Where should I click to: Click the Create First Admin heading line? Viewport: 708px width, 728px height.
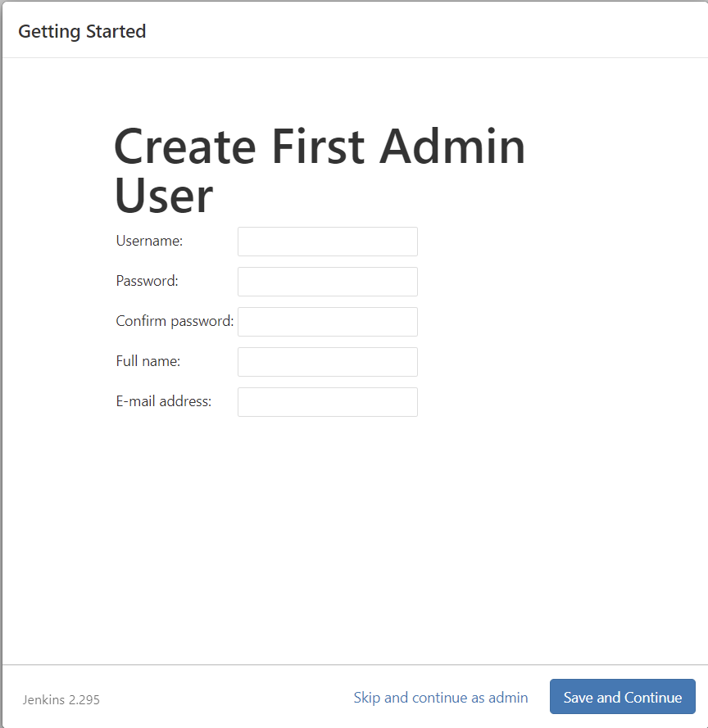click(x=320, y=147)
